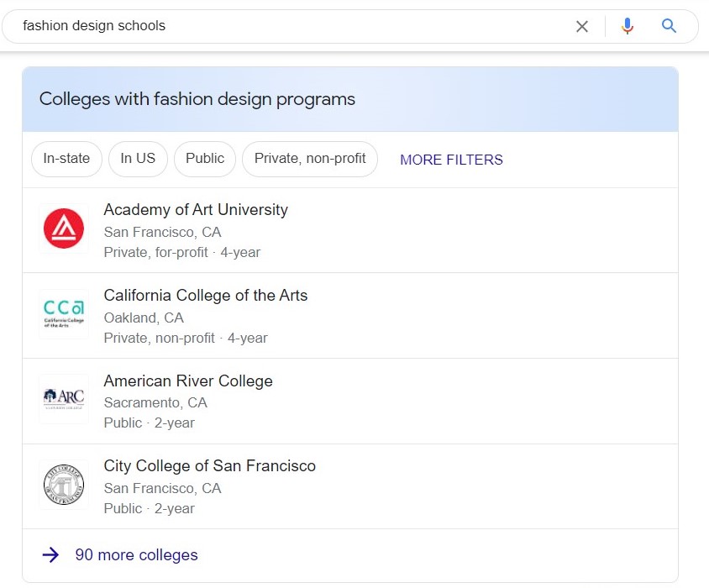
Task: Click Oakland, CA location text
Action: [144, 318]
